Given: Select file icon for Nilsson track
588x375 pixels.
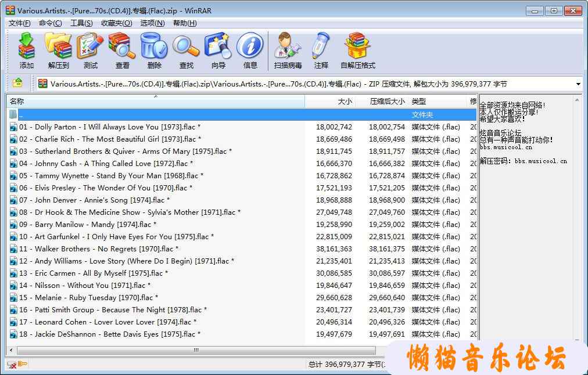Looking at the screenshot, I should [13, 286].
